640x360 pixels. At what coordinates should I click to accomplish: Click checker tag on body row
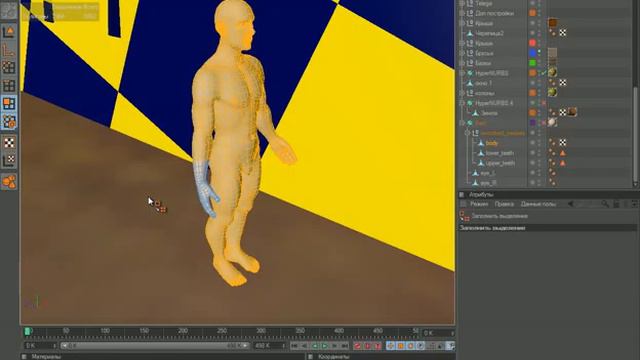tap(563, 142)
